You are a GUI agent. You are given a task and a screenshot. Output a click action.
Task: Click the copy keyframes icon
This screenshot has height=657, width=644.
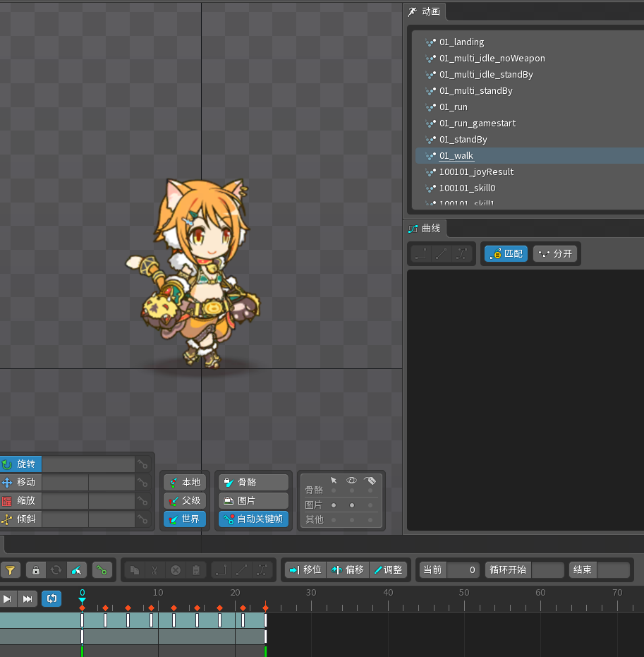(x=135, y=570)
